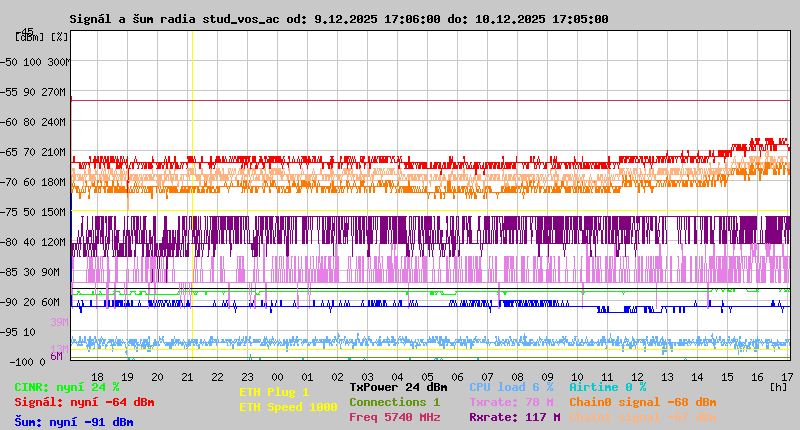Click the 21 hour label on time axis
This screenshot has height=430, width=800.
pyautogui.click(x=187, y=376)
